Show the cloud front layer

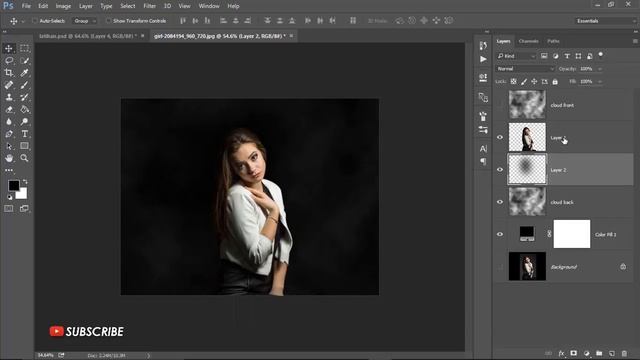(x=500, y=105)
